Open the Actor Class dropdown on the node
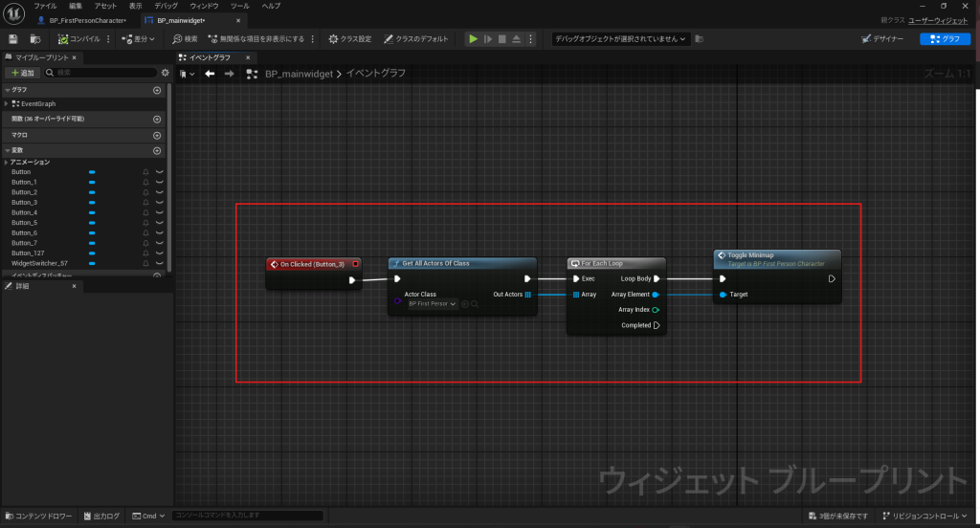Viewport: 980px width, 528px height. click(x=433, y=304)
